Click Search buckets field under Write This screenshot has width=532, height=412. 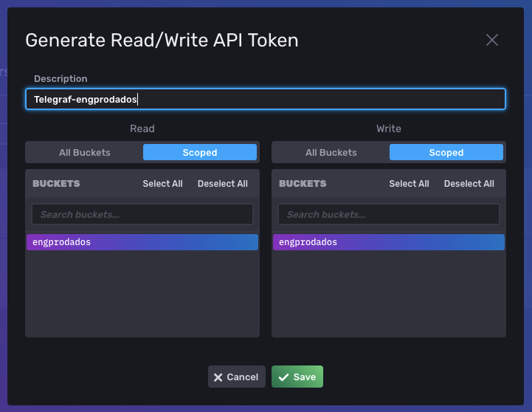click(389, 215)
